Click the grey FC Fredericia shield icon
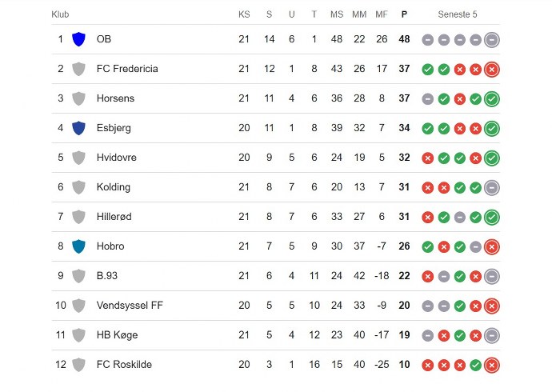552x392 pixels. [78, 69]
